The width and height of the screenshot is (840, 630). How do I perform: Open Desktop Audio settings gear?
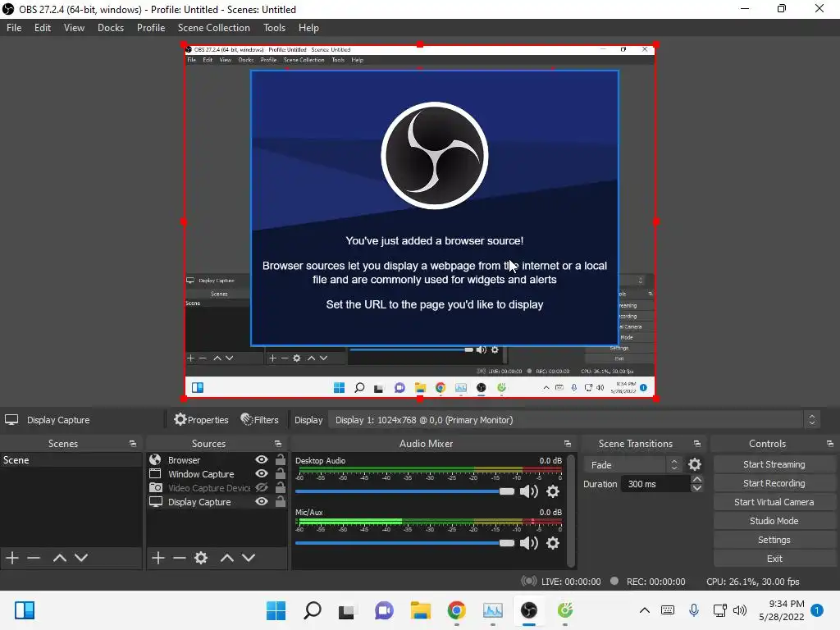[x=553, y=491]
